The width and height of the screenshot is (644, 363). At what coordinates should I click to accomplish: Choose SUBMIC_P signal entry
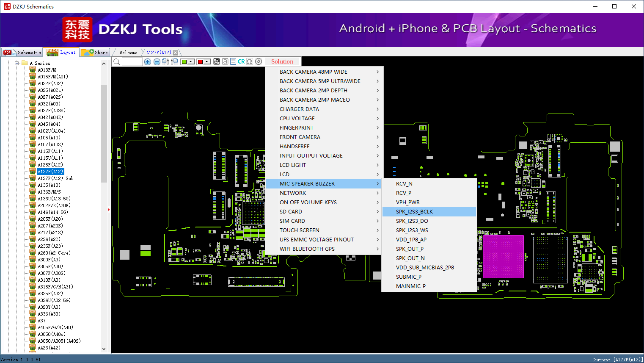(x=429, y=277)
